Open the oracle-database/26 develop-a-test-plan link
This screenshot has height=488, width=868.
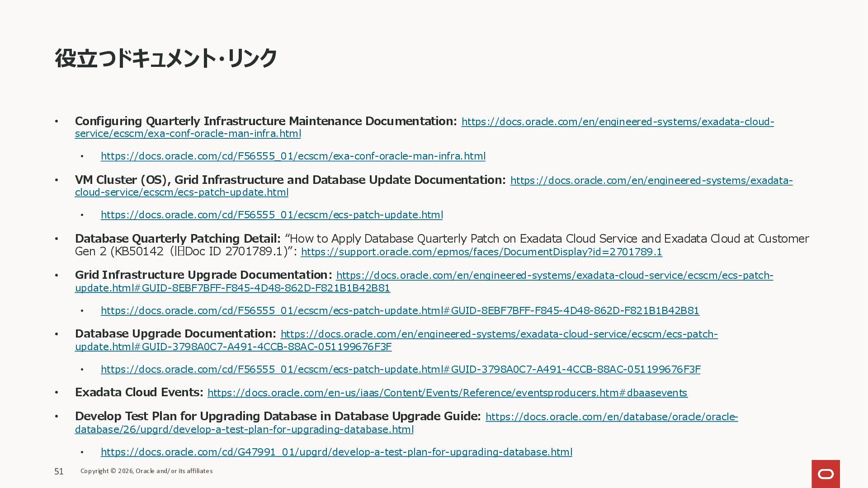611,417
